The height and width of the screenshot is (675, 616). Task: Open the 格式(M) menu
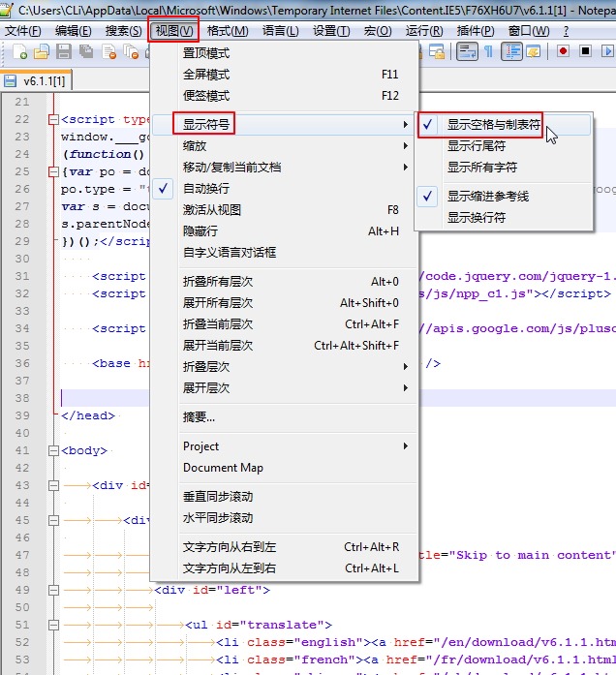click(228, 31)
